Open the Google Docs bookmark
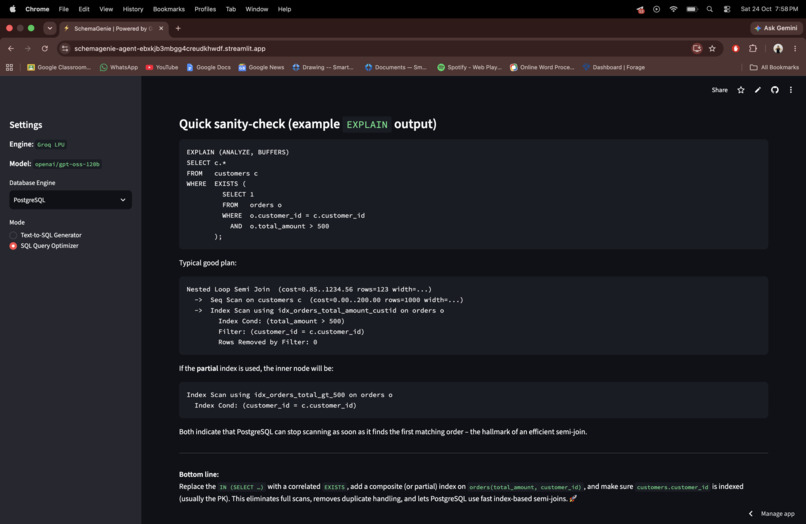The height and width of the screenshot is (524, 806). click(208, 67)
